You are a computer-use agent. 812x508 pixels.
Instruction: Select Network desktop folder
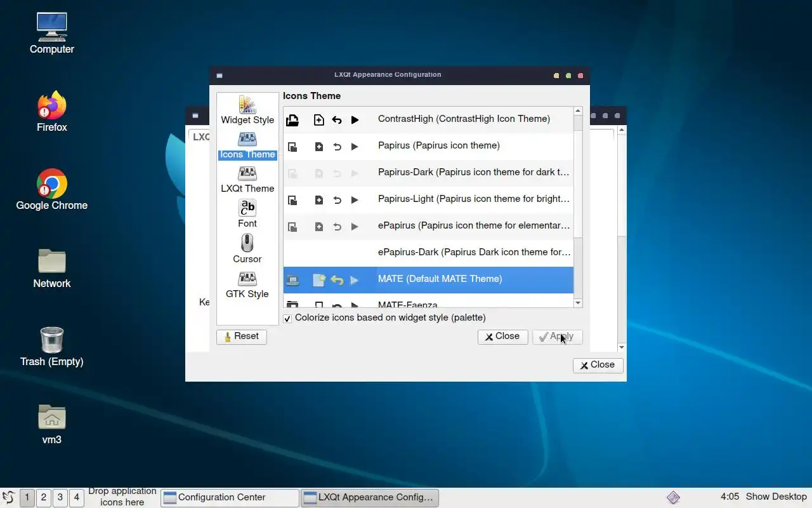click(x=52, y=268)
